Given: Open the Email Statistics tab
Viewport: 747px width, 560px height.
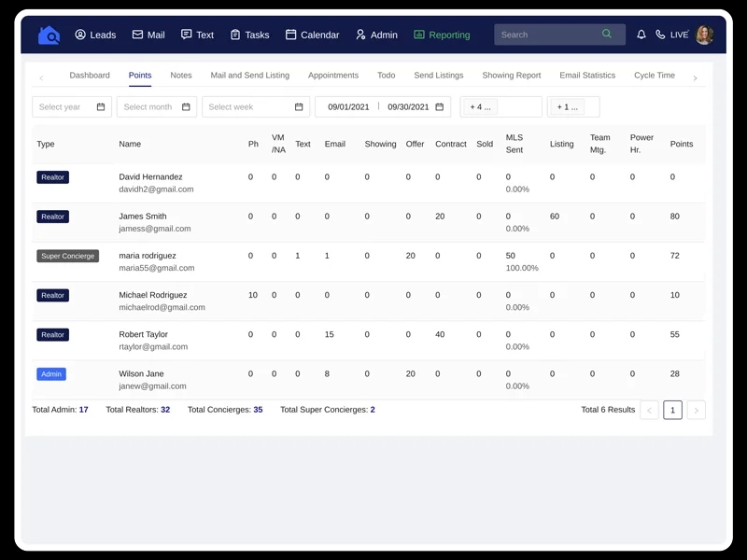Looking at the screenshot, I should pyautogui.click(x=587, y=76).
